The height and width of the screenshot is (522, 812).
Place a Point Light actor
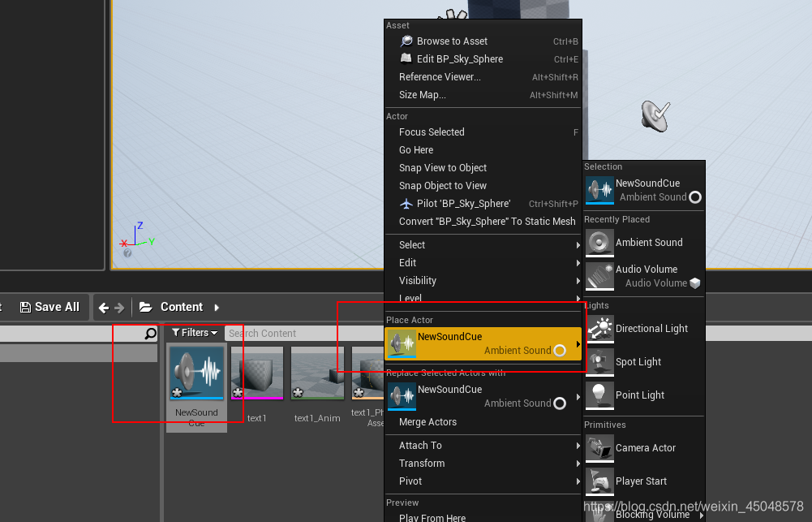(x=644, y=395)
